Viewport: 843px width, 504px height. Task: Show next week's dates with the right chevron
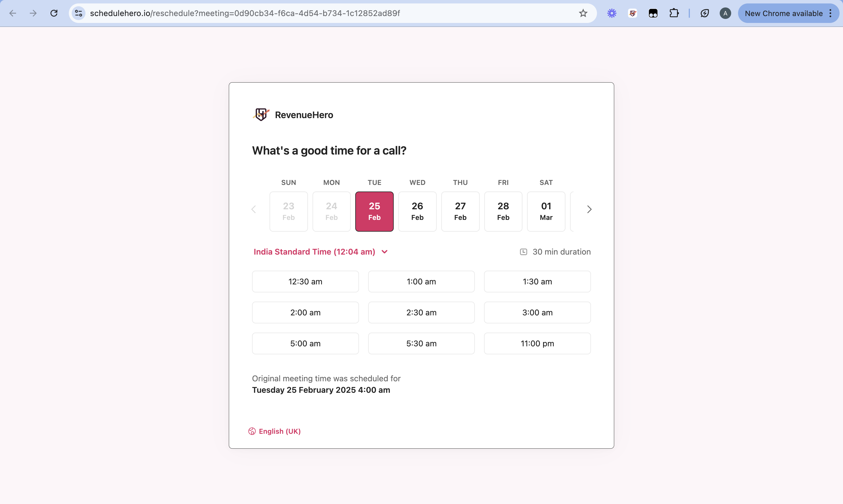pos(589,210)
